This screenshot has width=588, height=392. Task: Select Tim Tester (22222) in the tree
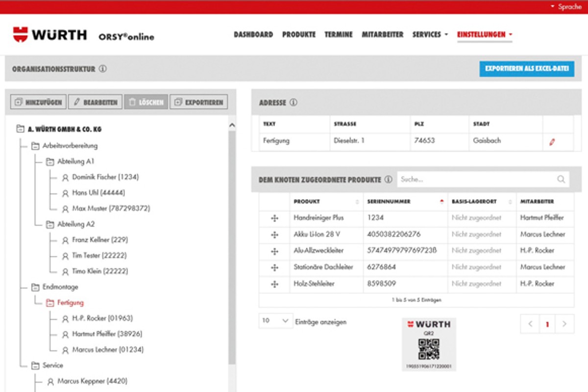pos(100,256)
